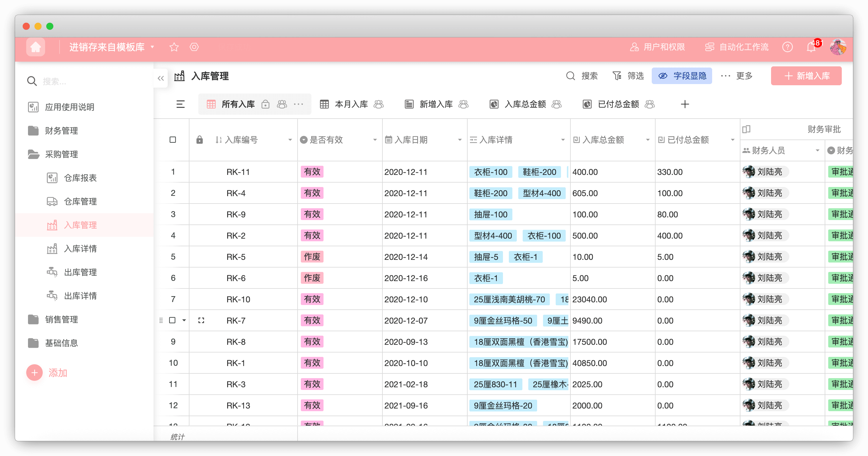
Task: Click share icon on 入库总金额 tab
Action: tap(557, 104)
